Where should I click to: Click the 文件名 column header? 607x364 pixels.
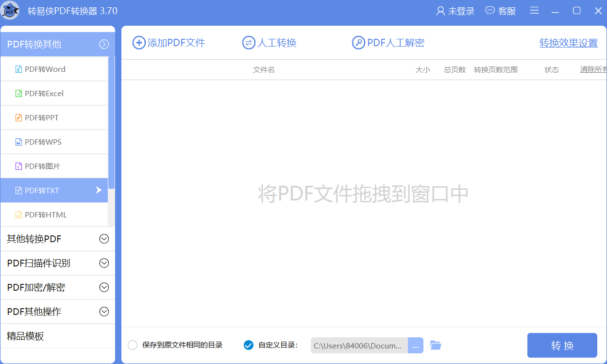tap(264, 69)
